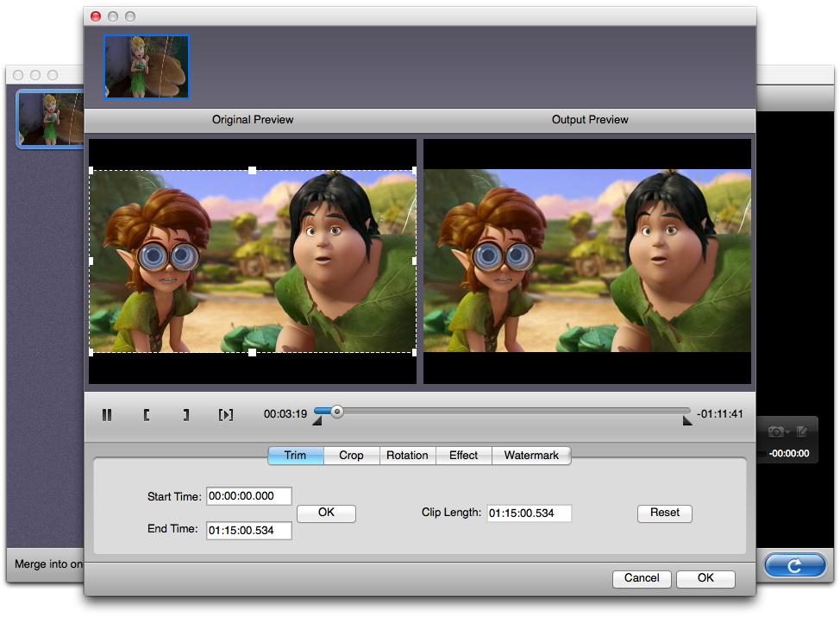Viewport: 840px width, 617px height.
Task: Open the Watermark tab
Action: 531,455
